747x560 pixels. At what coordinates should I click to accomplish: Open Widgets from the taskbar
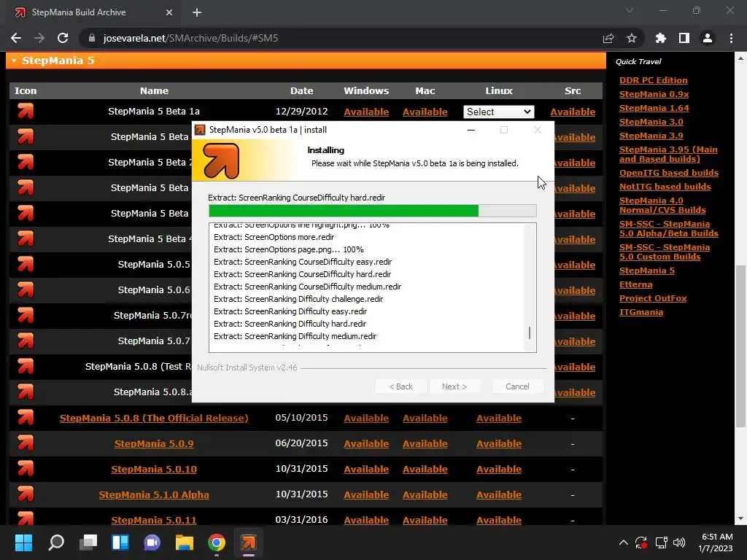coord(120,542)
